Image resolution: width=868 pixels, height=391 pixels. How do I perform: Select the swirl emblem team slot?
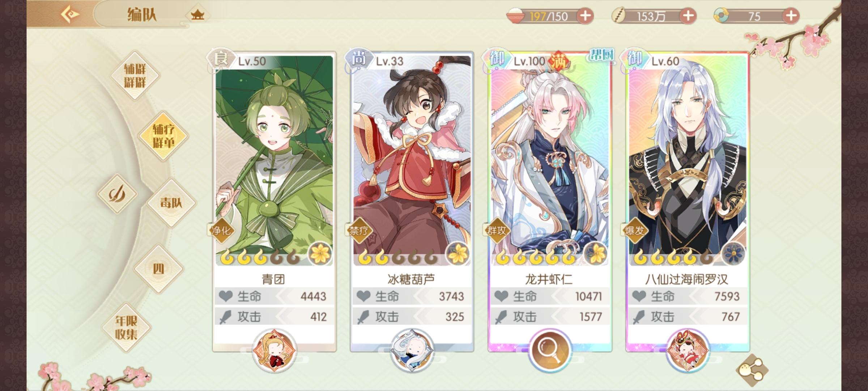point(117,193)
